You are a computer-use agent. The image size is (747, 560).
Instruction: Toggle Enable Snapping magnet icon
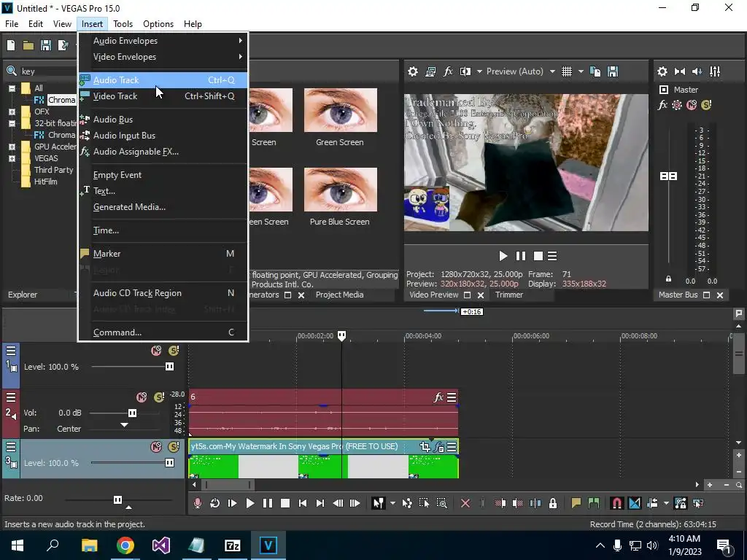(616, 503)
